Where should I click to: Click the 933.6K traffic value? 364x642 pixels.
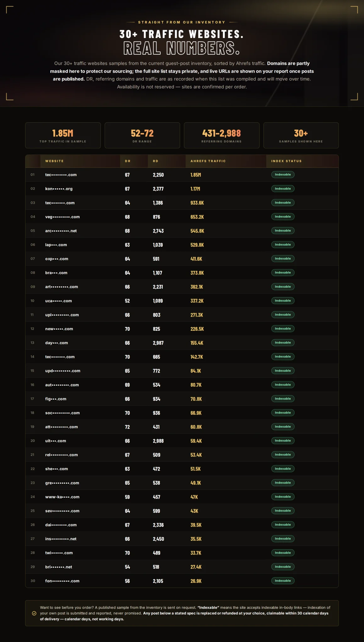197,203
